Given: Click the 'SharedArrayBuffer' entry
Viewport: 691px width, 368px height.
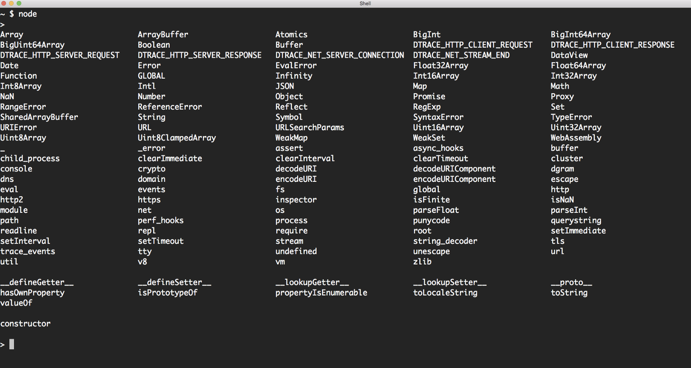Looking at the screenshot, I should point(39,117).
